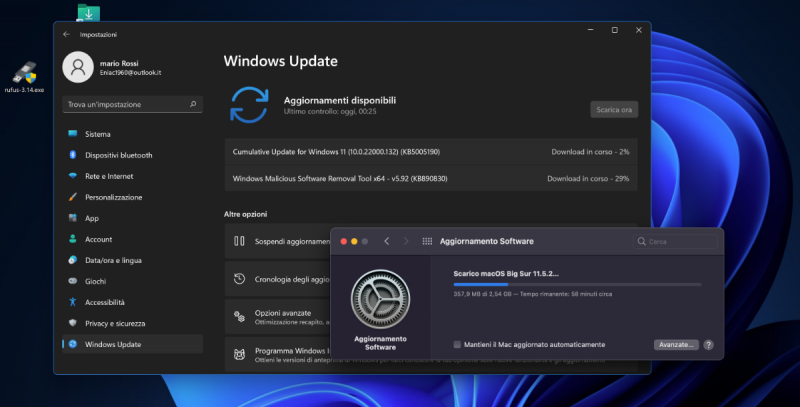Viewport: 800px width, 407px height.
Task: Select Windows Update in the sidebar
Action: coord(112,344)
